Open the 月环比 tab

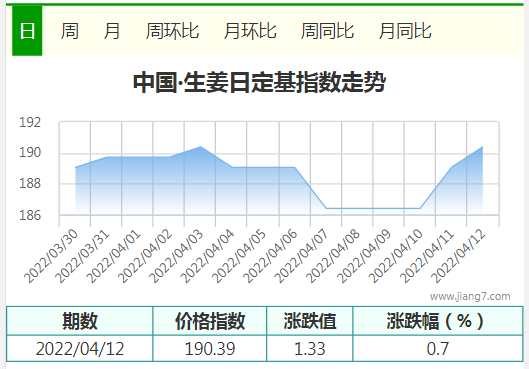(x=250, y=31)
